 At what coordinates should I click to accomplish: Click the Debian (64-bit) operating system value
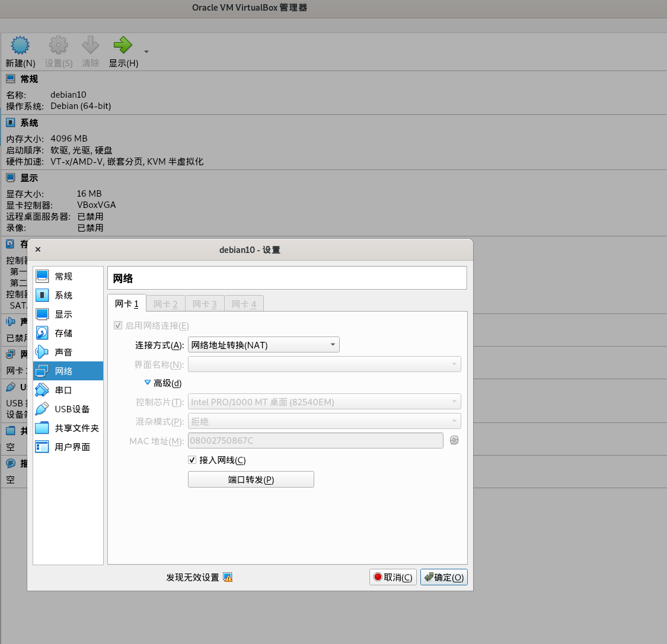pos(81,106)
